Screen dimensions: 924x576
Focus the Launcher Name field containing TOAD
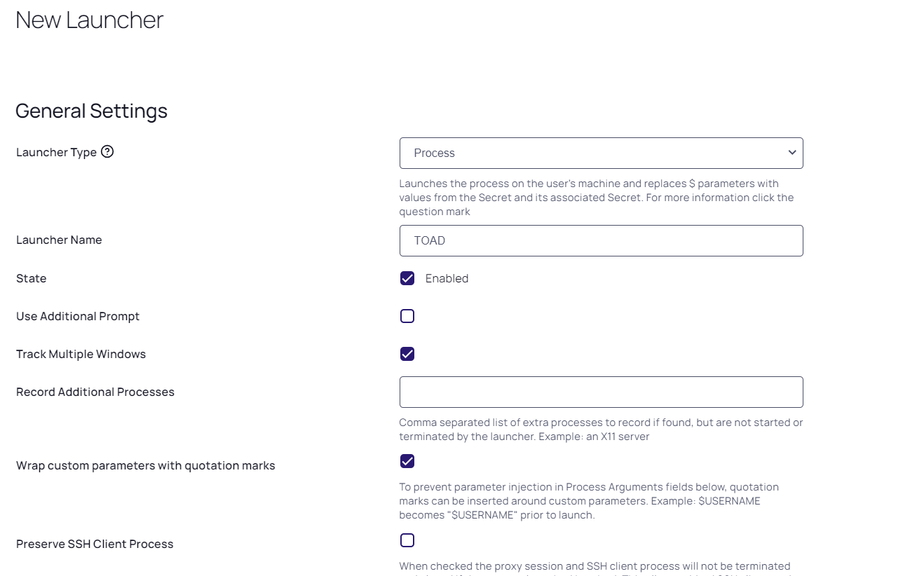coord(600,240)
